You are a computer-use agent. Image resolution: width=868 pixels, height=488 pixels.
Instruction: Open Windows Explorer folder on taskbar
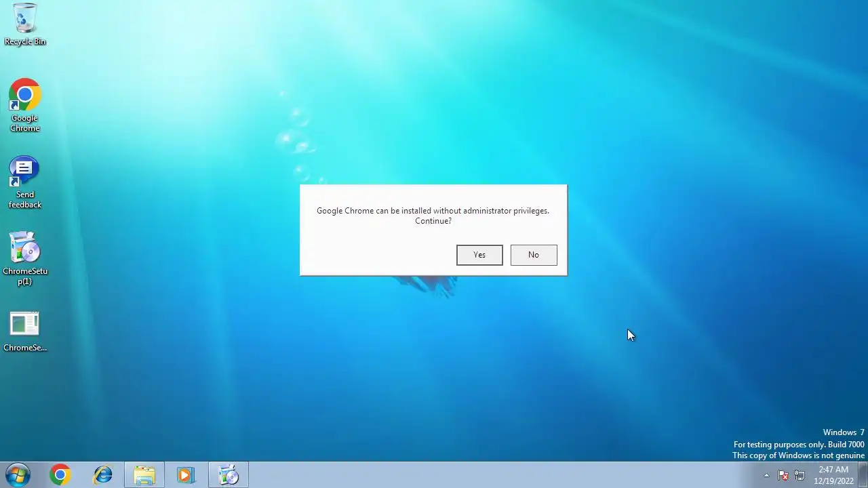click(144, 475)
